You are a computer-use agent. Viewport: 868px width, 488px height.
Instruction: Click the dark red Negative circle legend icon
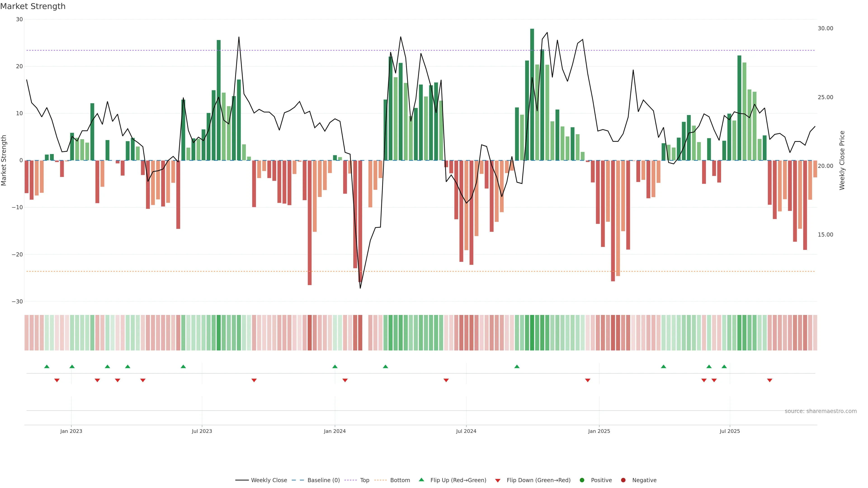[x=623, y=480]
